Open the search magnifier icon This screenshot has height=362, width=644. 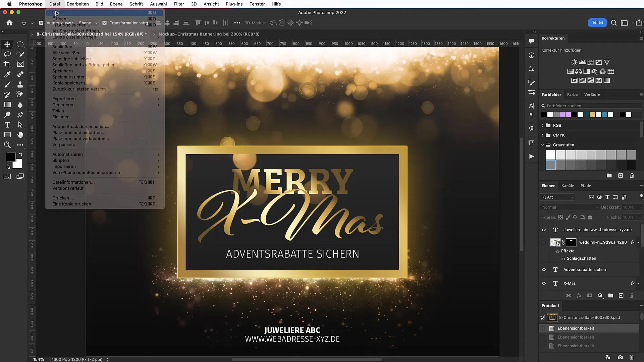(x=614, y=23)
